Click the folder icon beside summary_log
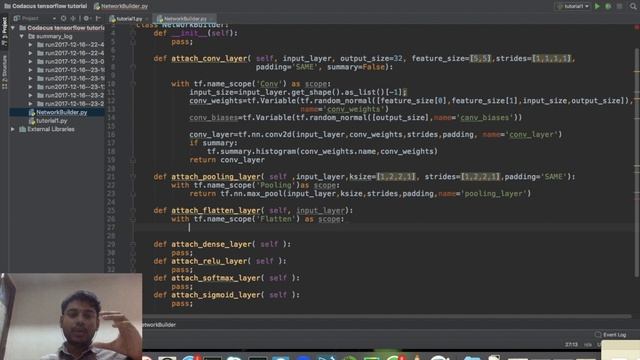Viewport: 640px width, 360px height. click(x=31, y=36)
